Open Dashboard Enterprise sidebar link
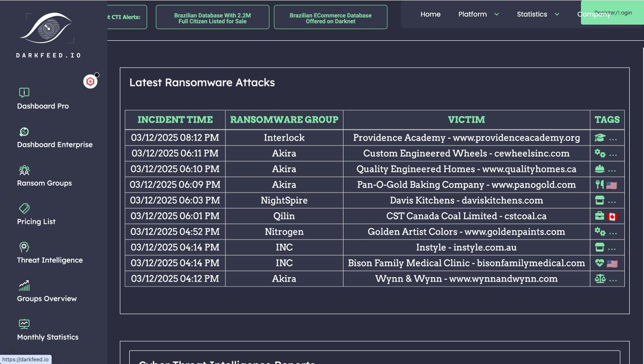 [x=55, y=144]
